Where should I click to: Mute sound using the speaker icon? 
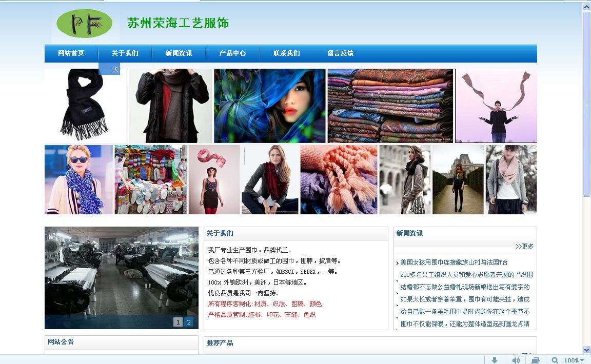[516, 360]
